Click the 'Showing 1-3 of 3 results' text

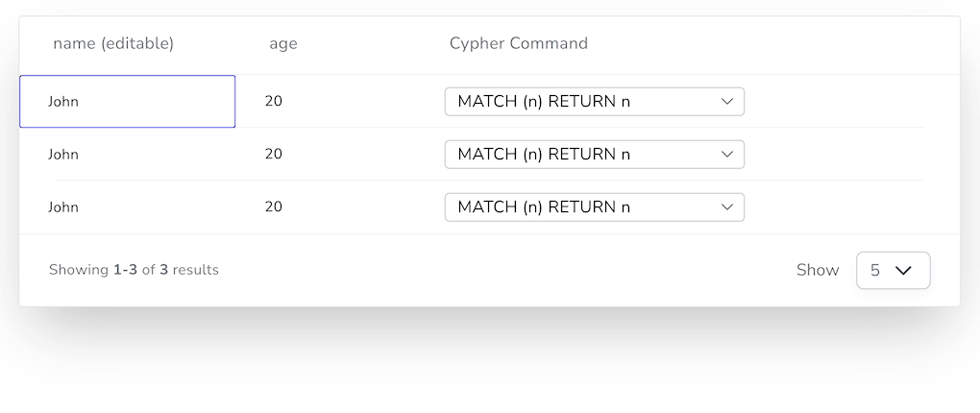(x=134, y=270)
